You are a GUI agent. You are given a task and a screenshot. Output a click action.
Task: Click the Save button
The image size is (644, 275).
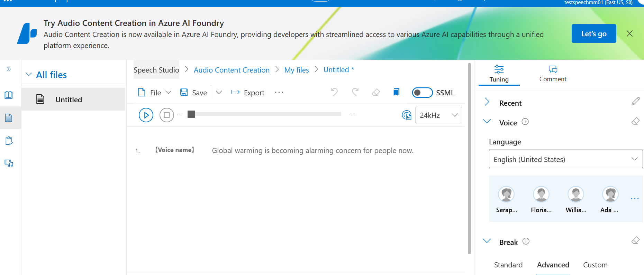click(x=193, y=93)
